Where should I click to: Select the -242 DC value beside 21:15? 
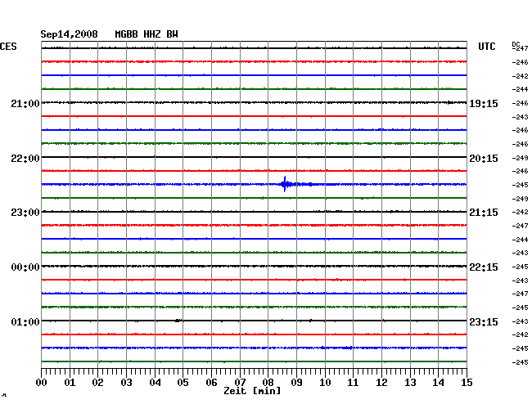click(520, 212)
